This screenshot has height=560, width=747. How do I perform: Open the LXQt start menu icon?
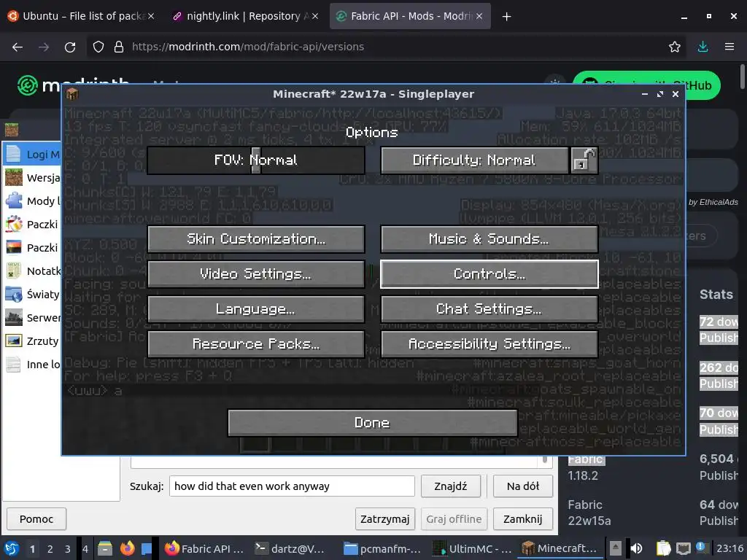[12, 549]
